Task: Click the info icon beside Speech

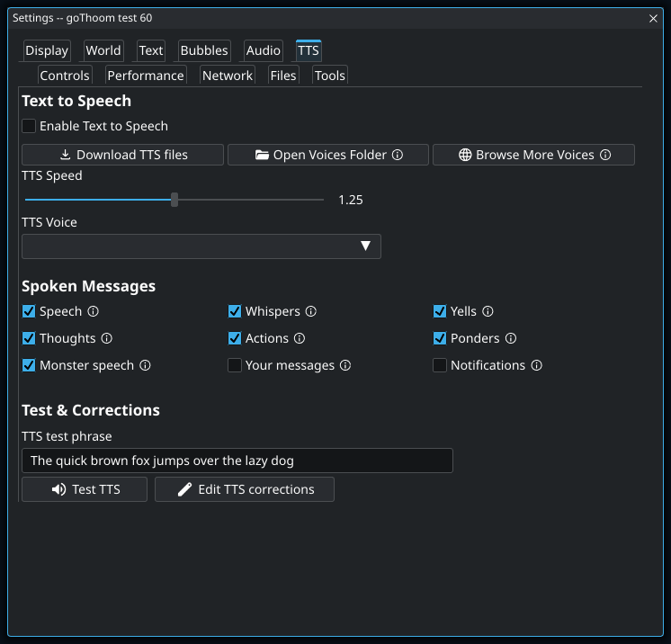Action: [93, 311]
